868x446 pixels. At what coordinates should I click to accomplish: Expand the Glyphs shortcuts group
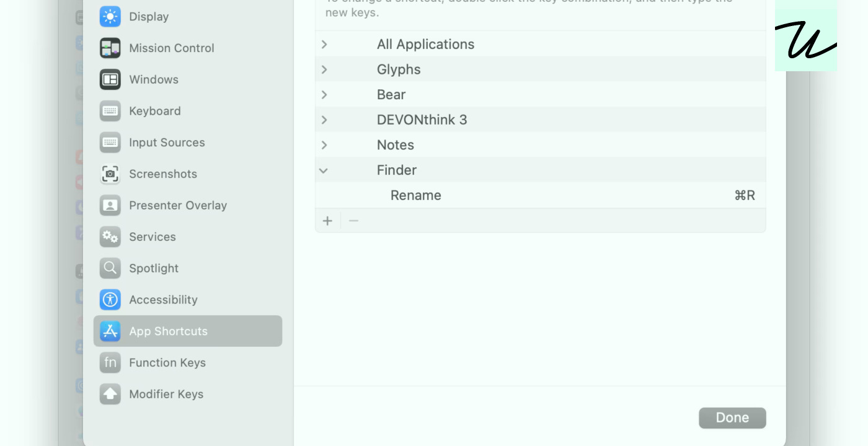pyautogui.click(x=324, y=69)
